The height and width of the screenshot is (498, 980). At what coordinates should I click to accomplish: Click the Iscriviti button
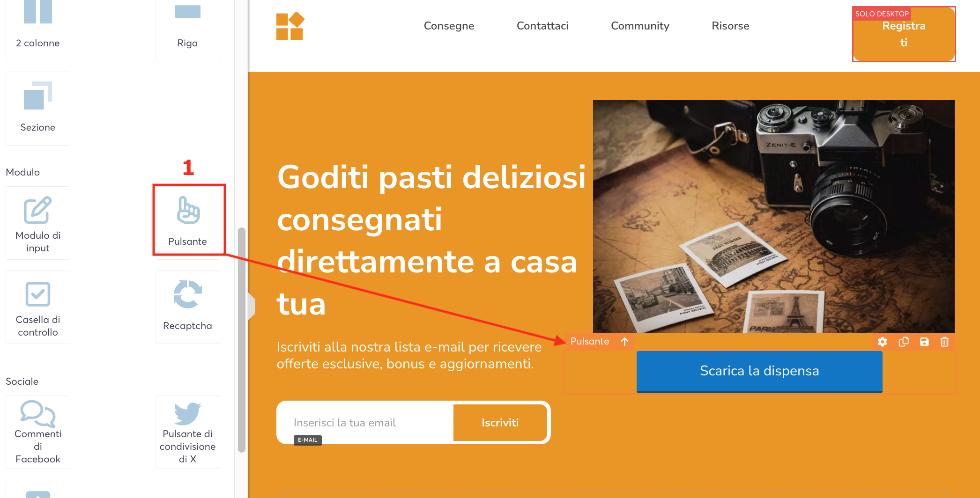tap(500, 423)
